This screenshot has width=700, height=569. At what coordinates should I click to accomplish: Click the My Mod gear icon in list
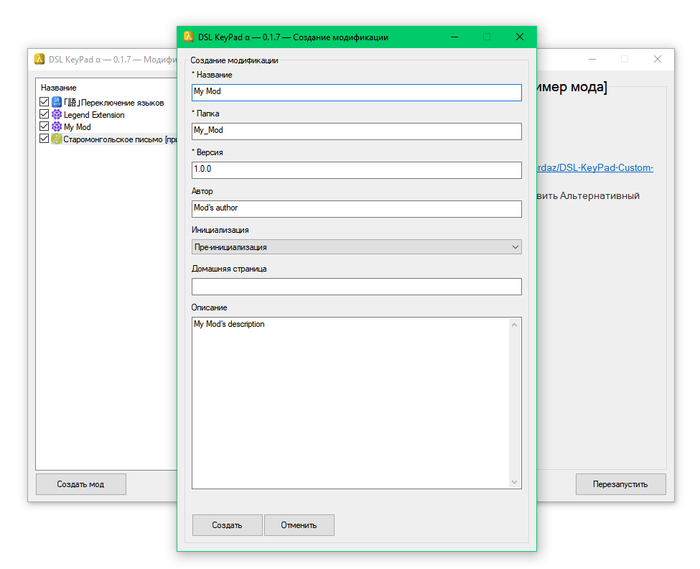click(57, 127)
